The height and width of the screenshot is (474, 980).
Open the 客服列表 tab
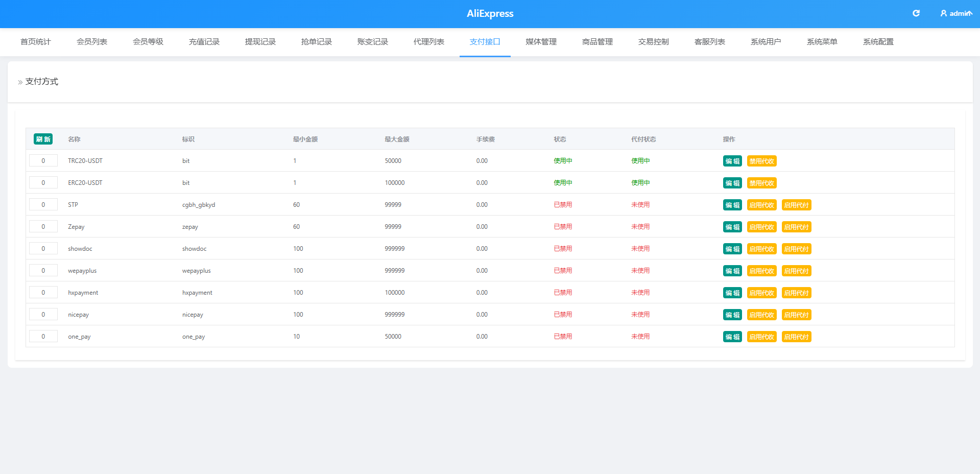click(710, 42)
